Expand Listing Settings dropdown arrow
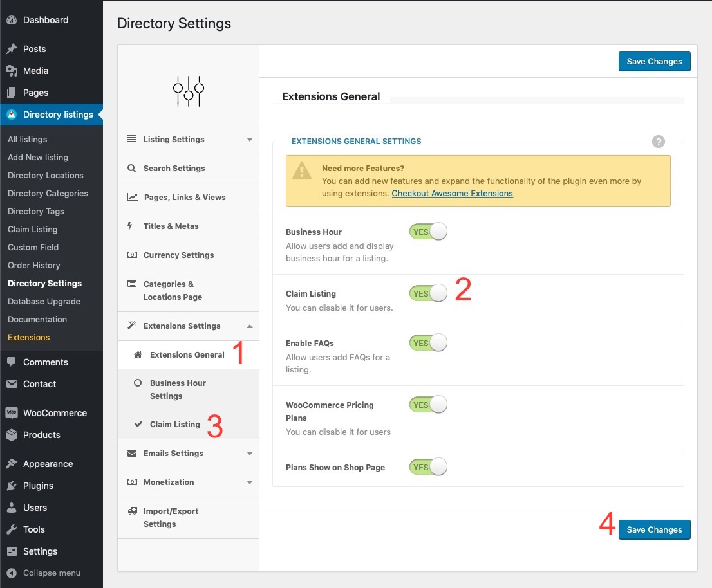The height and width of the screenshot is (588, 712). 250,140
